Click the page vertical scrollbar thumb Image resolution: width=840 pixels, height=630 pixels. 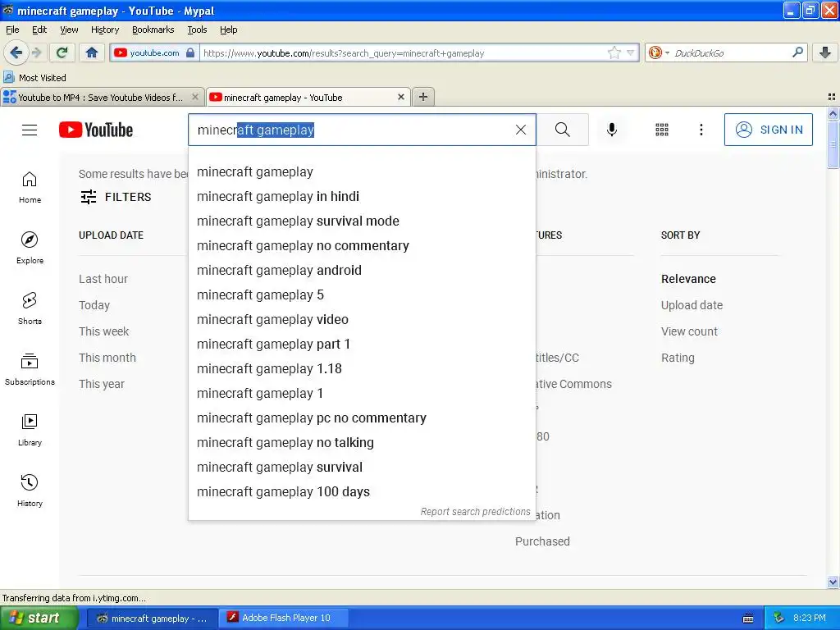[x=833, y=144]
